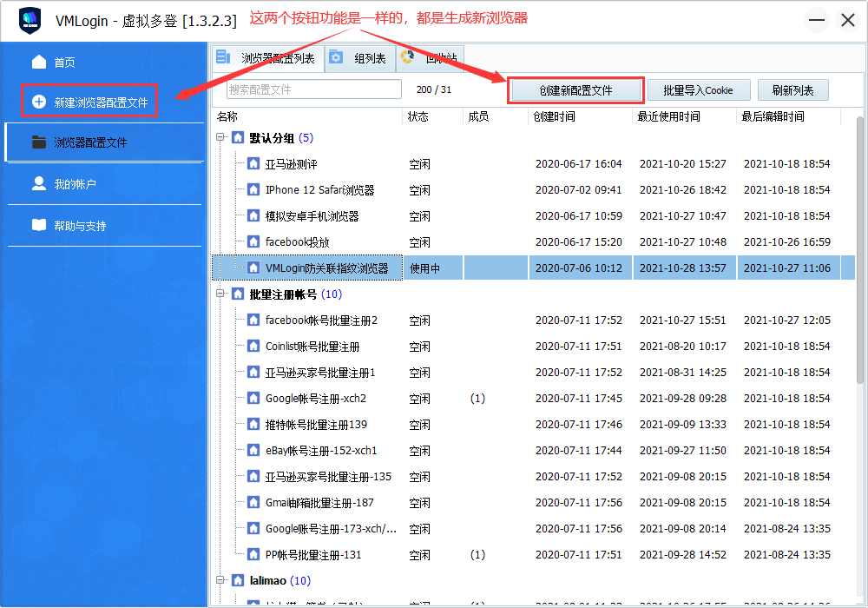This screenshot has height=608, width=868.
Task: Open the 回收站 tab
Action: 431,58
